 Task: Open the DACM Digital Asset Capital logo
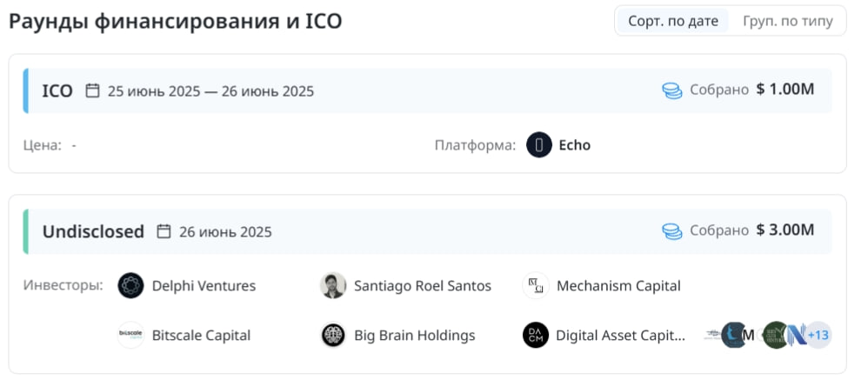pyautogui.click(x=535, y=335)
